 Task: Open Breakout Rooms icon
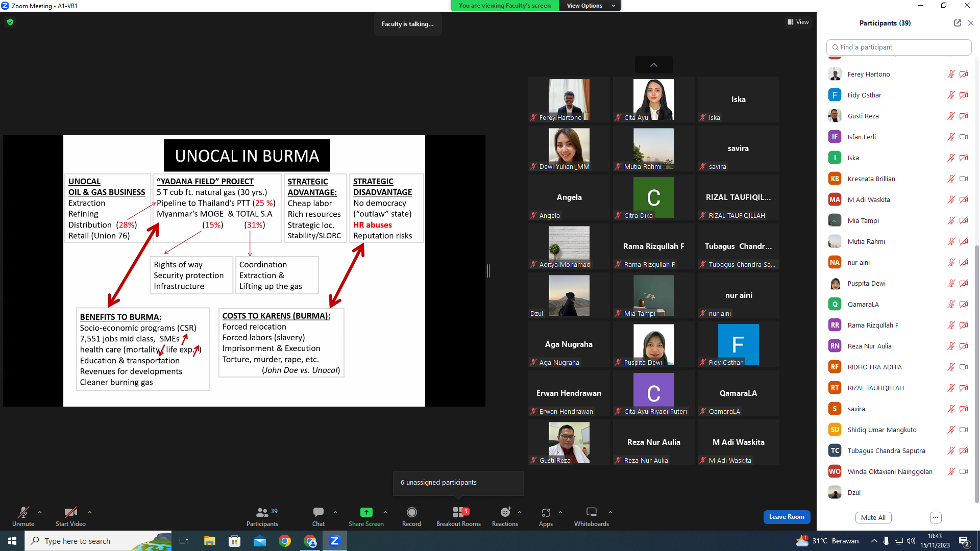458,512
